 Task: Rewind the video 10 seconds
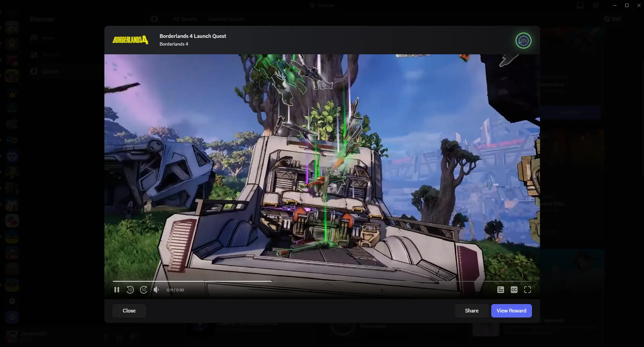click(130, 290)
